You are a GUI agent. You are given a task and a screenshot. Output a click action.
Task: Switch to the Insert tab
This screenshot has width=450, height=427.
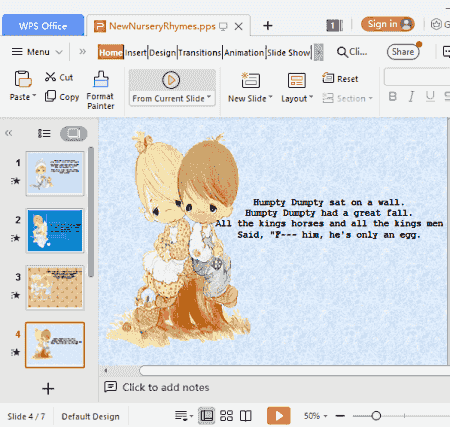tap(136, 52)
